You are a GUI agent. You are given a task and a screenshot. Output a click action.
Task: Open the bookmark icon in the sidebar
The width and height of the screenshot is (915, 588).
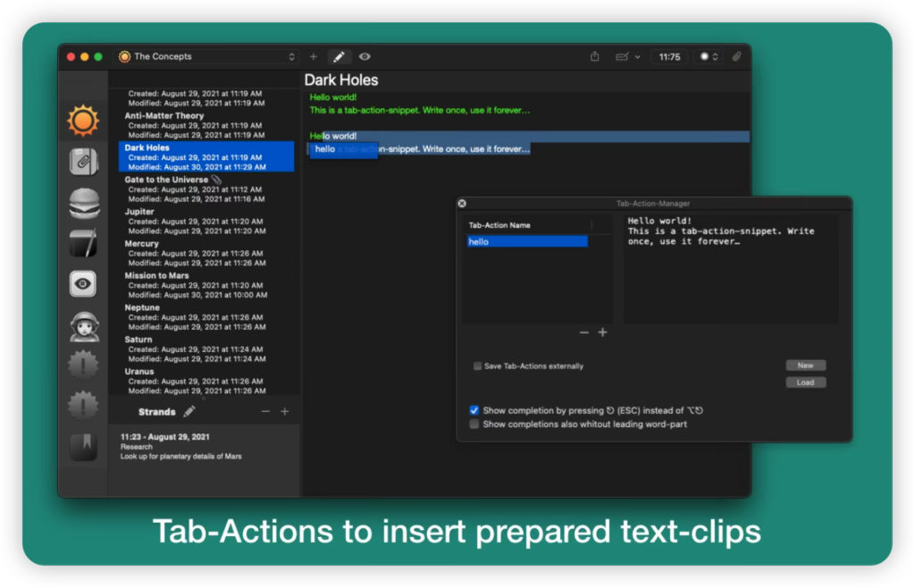tap(83, 446)
